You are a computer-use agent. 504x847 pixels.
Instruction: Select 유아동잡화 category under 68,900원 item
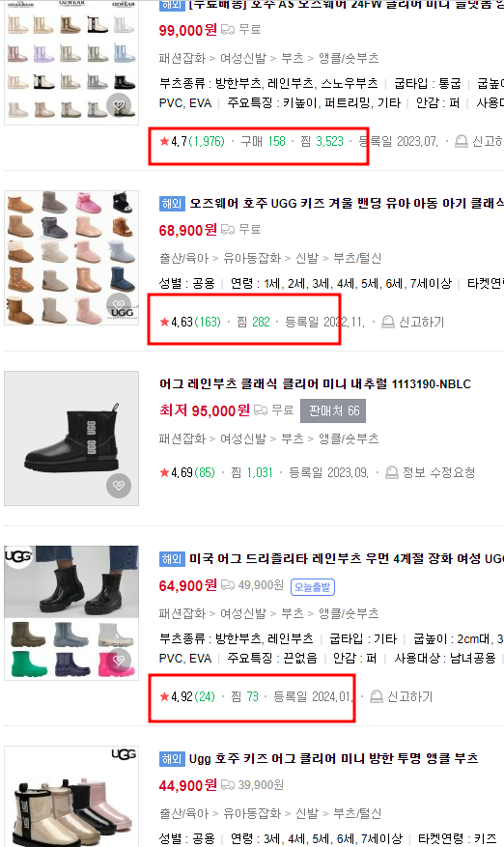(252, 259)
